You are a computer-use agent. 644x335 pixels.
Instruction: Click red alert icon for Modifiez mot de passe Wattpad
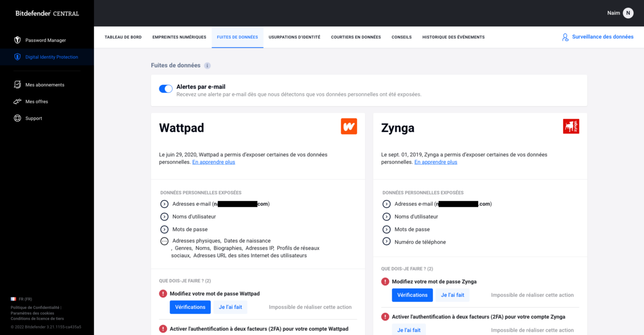tap(163, 294)
